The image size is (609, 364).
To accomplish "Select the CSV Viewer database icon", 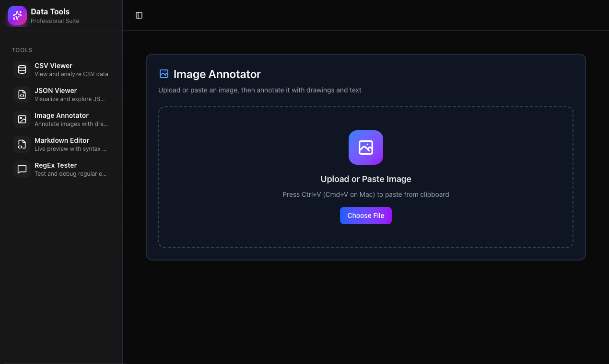I will pos(22,69).
